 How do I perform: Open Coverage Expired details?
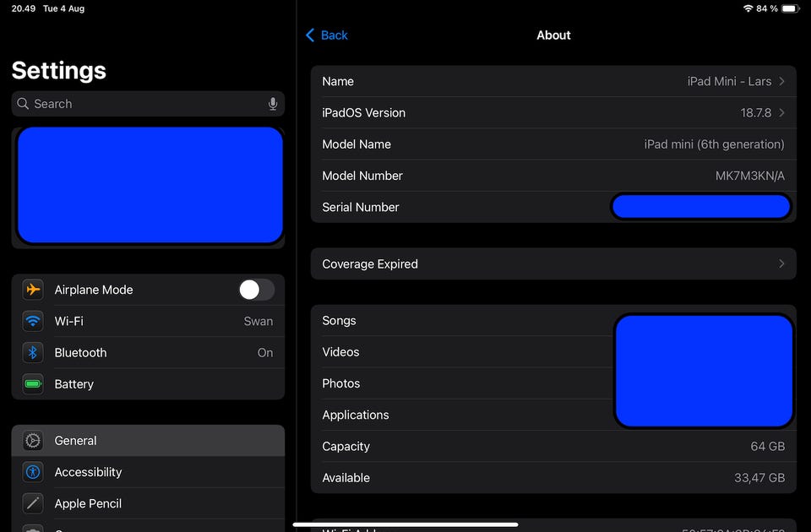click(553, 263)
